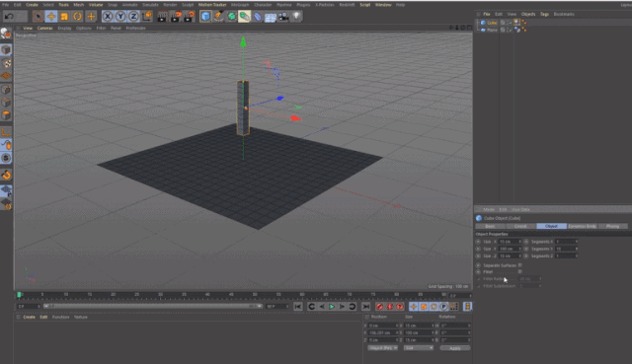Click the timeline ruler at frame 50
The width and height of the screenshot is (632, 364).
pos(255,295)
